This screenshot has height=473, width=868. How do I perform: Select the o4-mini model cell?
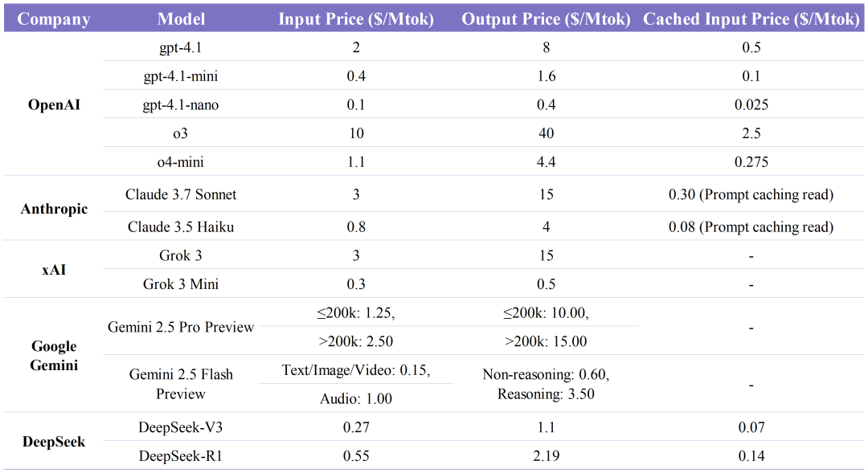tap(181, 162)
